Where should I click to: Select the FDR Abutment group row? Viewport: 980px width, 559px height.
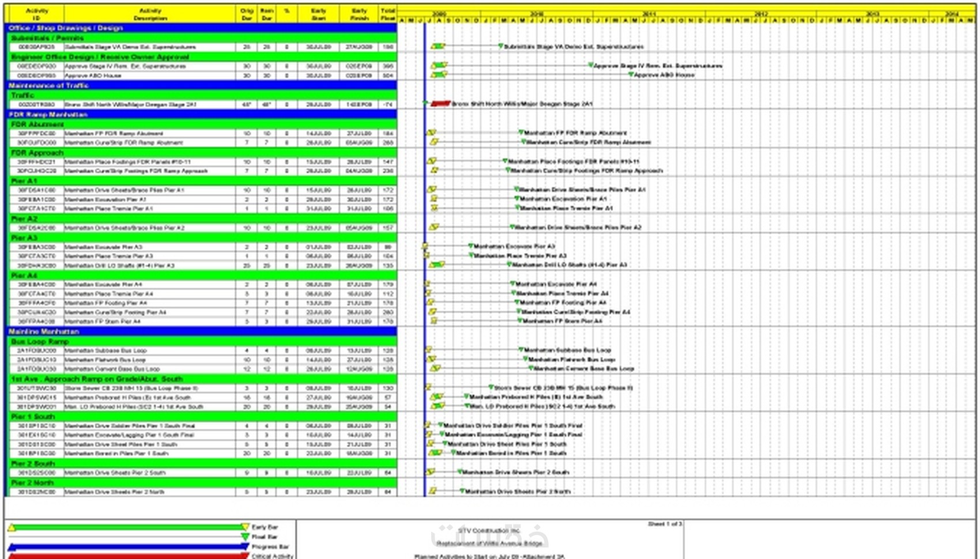pos(202,124)
